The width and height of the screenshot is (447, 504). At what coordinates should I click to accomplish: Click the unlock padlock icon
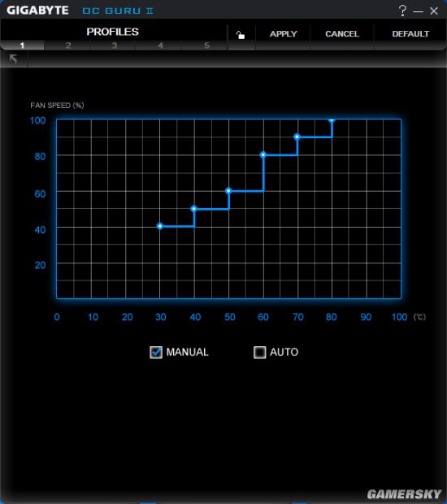[x=241, y=35]
